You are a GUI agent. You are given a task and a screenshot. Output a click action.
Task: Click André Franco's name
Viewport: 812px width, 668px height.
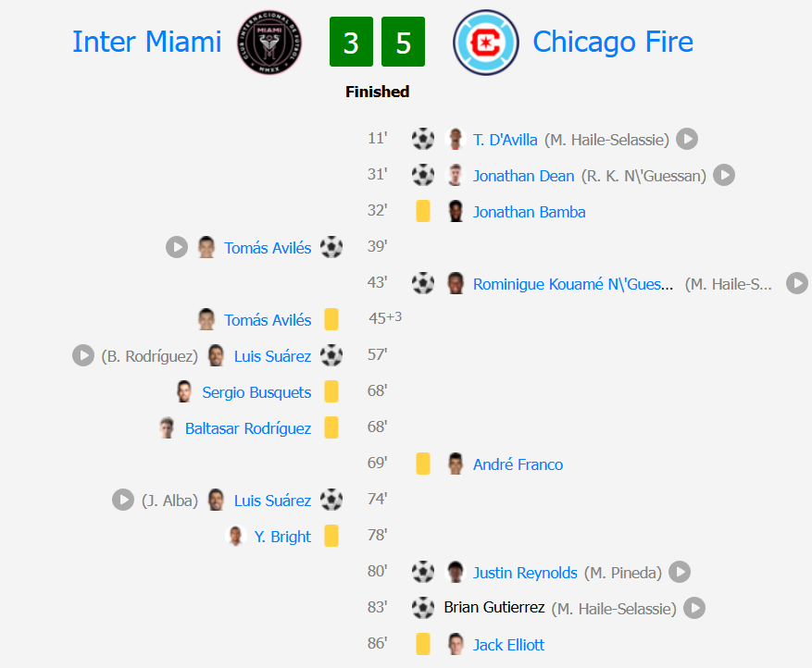pos(518,464)
